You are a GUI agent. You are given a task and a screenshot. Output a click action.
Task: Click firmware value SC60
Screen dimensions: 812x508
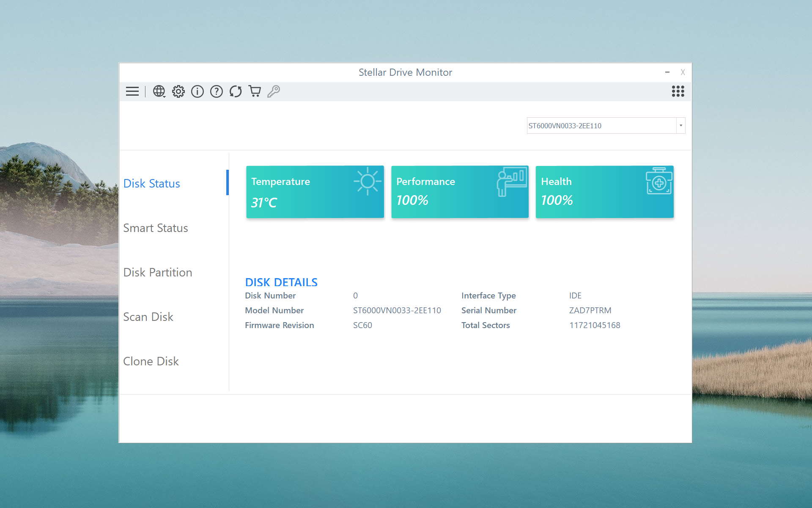click(x=363, y=325)
